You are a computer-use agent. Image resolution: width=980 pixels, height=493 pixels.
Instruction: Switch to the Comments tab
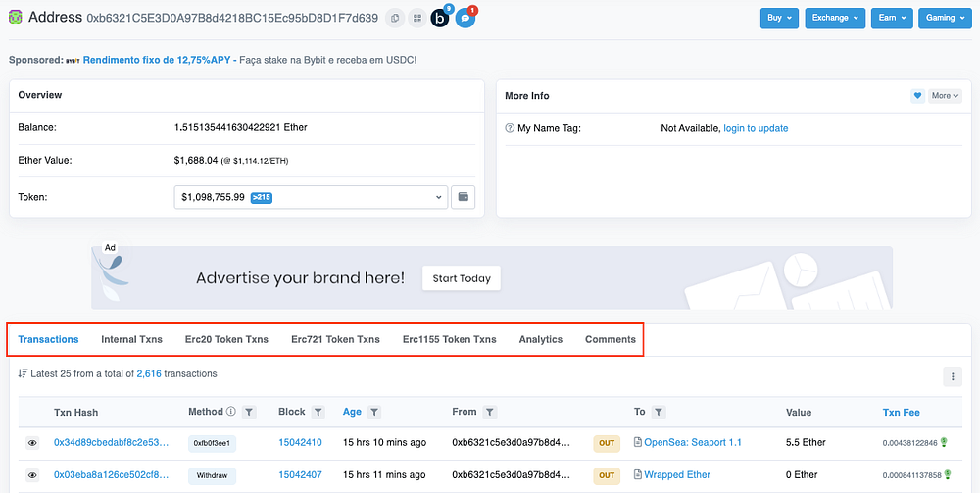pyautogui.click(x=611, y=339)
